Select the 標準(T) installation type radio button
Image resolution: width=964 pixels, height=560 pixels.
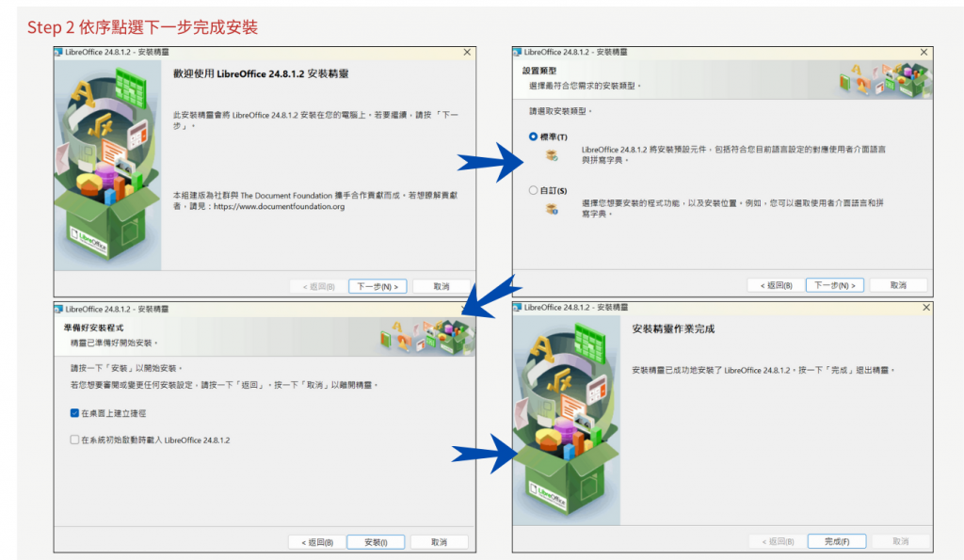tap(533, 136)
